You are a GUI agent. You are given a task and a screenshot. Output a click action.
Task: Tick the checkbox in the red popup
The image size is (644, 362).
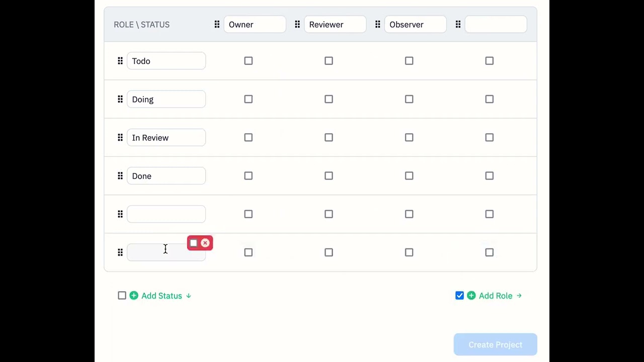[194, 243]
